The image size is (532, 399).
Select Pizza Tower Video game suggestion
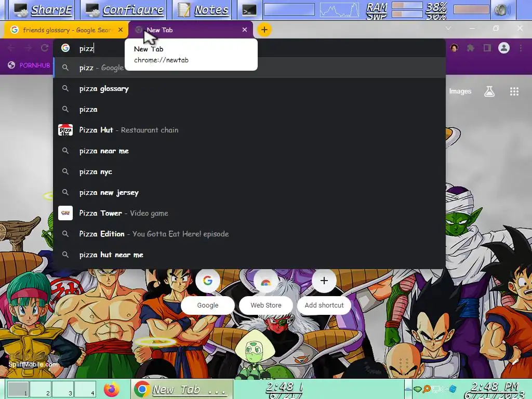249,213
